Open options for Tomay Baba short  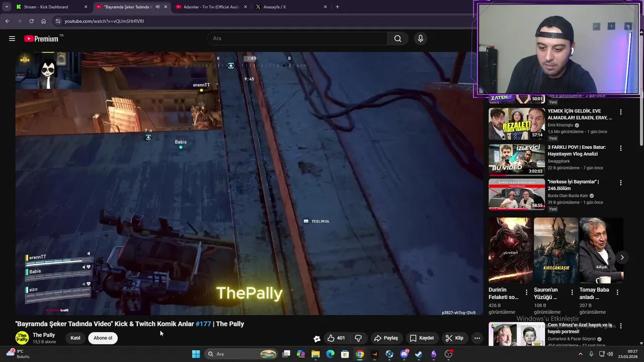click(617, 292)
